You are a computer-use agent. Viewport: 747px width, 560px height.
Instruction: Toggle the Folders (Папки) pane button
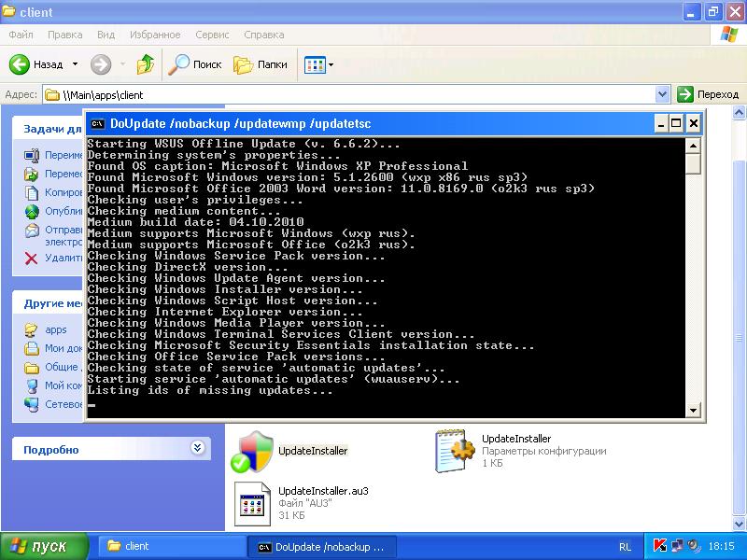[261, 64]
